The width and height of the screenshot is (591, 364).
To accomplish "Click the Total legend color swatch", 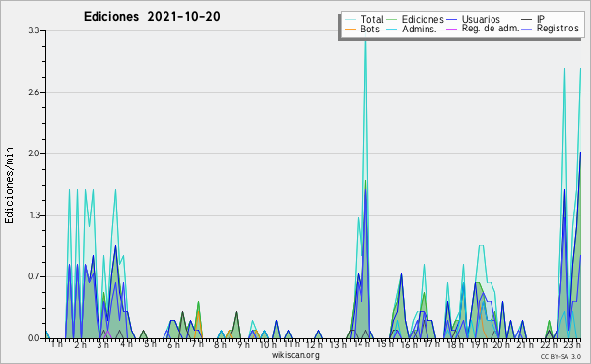I will pos(350,20).
